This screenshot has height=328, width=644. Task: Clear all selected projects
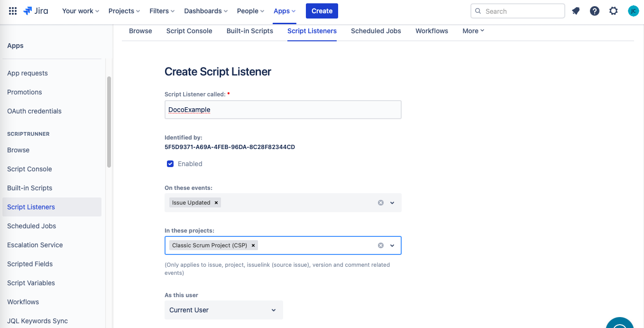[x=380, y=245]
